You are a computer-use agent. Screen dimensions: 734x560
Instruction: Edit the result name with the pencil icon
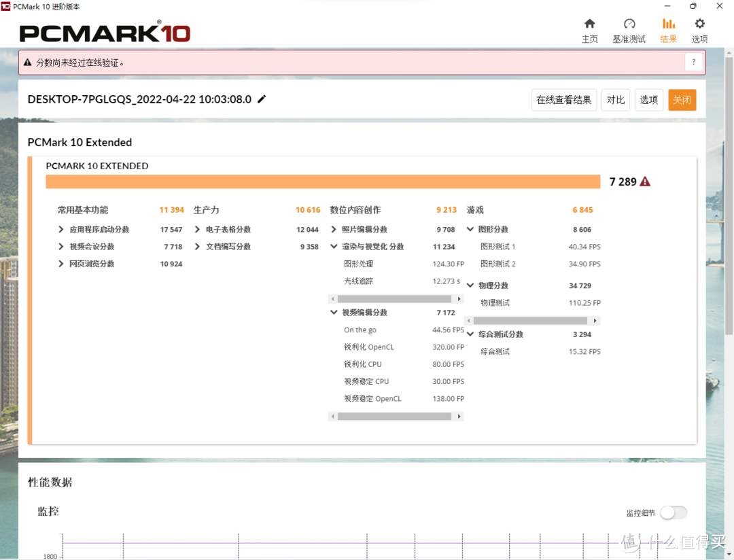click(x=262, y=99)
